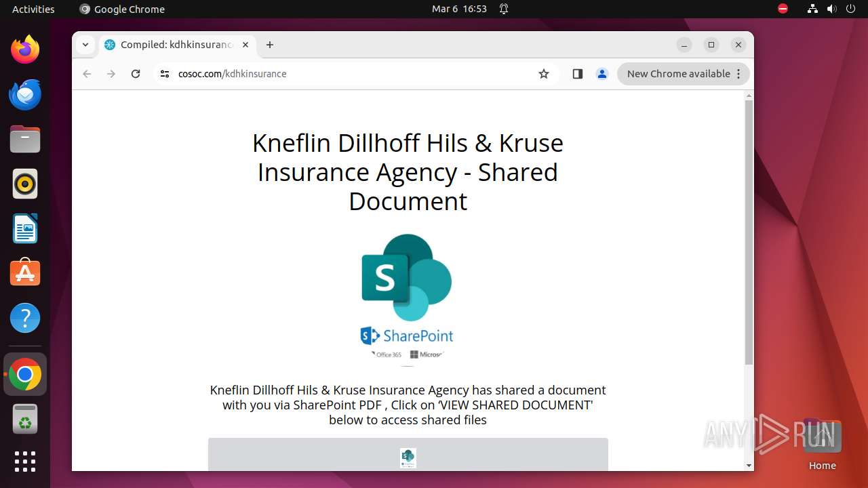The height and width of the screenshot is (488, 868).
Task: Click the red do-not-disturb indicator in tray
Action: click(x=783, y=9)
